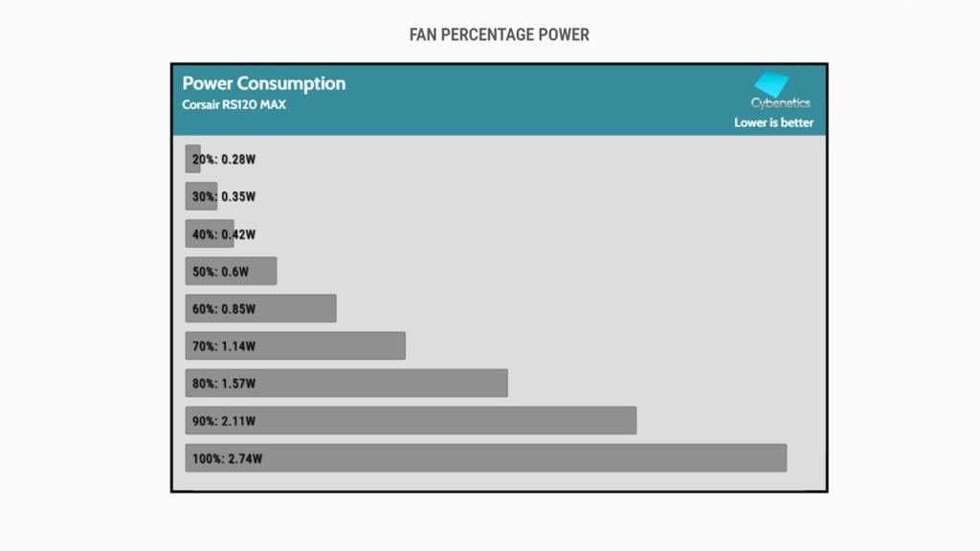Screen dimensions: 980x551
Task: Click the 20% 0.28W bar
Action: pos(191,159)
